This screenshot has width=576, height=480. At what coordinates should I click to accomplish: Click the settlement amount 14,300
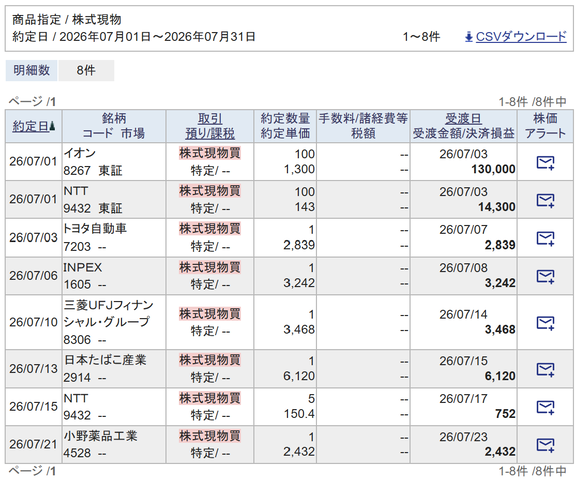(497, 207)
